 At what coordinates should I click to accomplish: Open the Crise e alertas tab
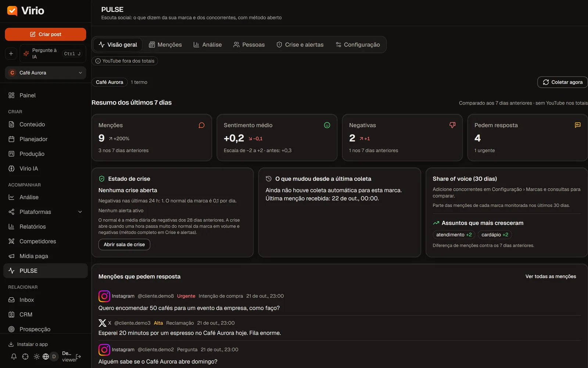pos(300,45)
